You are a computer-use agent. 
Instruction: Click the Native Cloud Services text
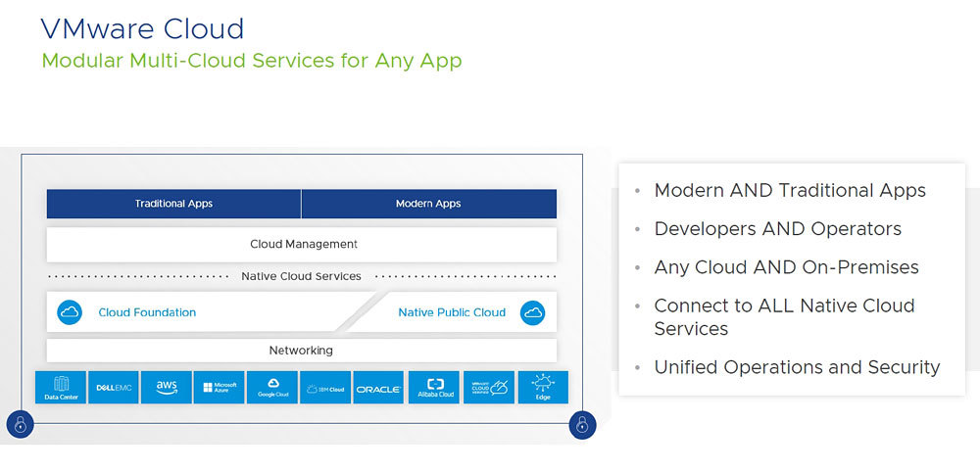coord(301,276)
